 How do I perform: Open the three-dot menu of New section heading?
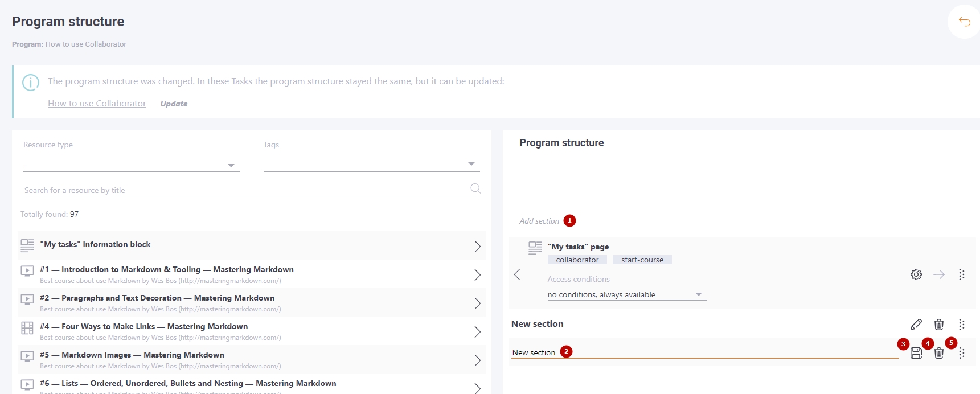point(962,325)
